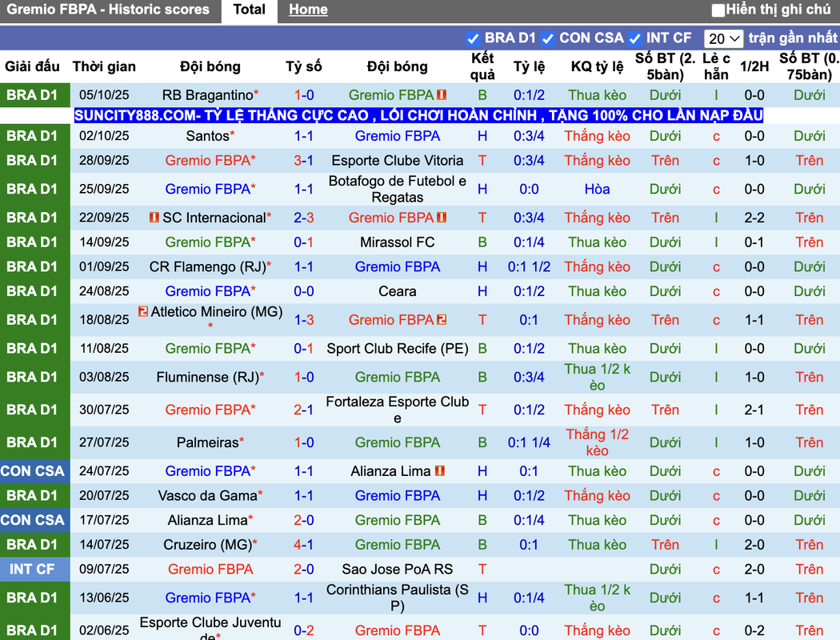840x640 pixels.
Task: Click the date 28/09/25
Action: pos(104,161)
